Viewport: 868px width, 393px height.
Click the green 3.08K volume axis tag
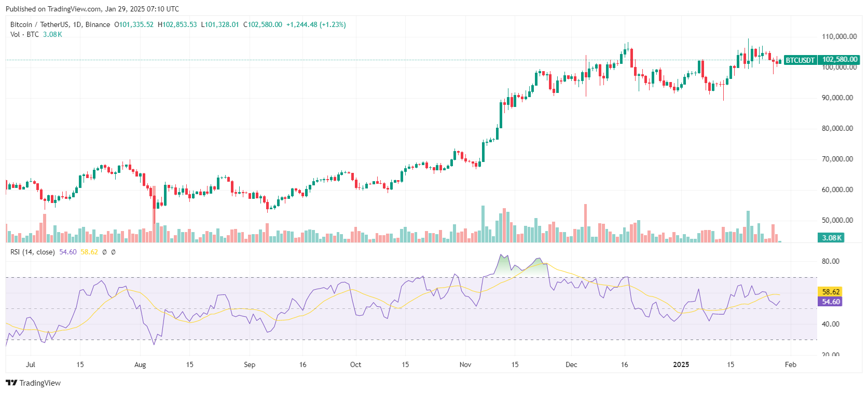pyautogui.click(x=831, y=238)
